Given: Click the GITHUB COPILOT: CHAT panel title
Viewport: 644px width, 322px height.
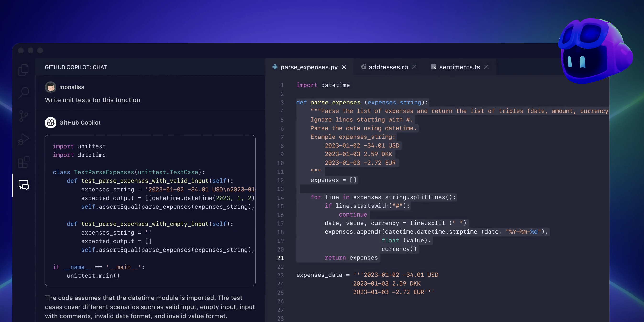Looking at the screenshot, I should 76,67.
